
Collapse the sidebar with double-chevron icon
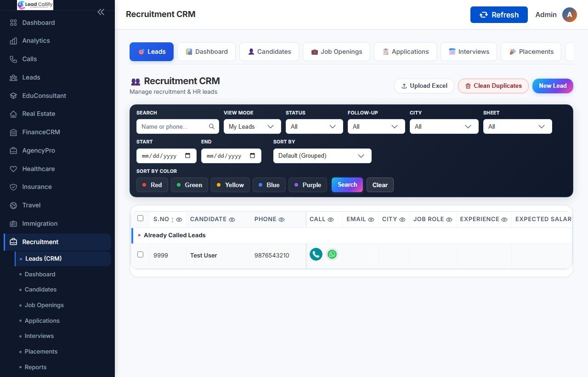[x=101, y=12]
